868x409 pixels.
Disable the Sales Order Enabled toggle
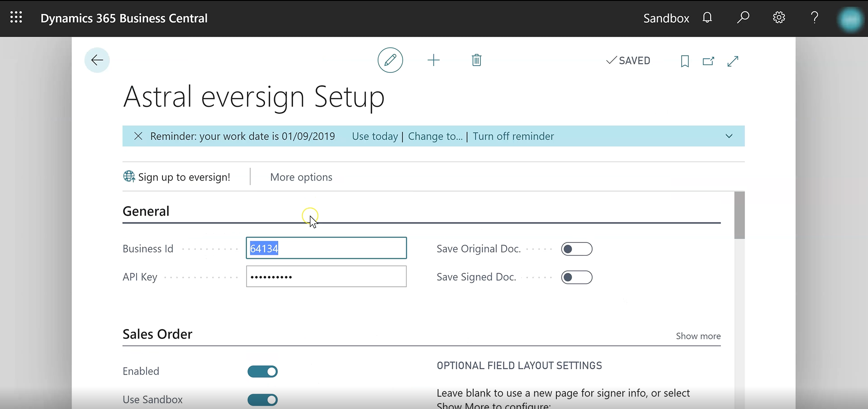pos(262,371)
